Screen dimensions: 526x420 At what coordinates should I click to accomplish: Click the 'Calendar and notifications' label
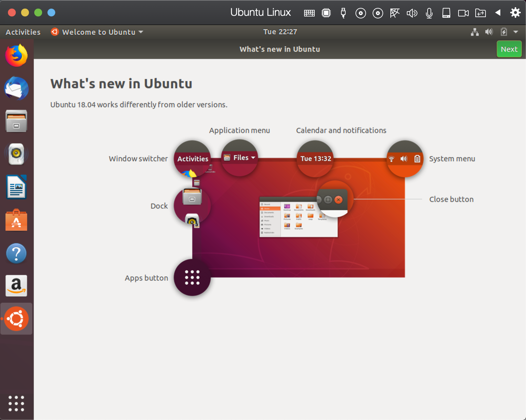point(341,130)
